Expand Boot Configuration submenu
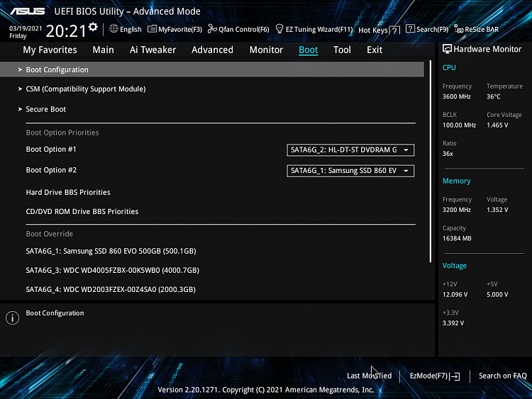This screenshot has width=532, height=399. point(212,69)
